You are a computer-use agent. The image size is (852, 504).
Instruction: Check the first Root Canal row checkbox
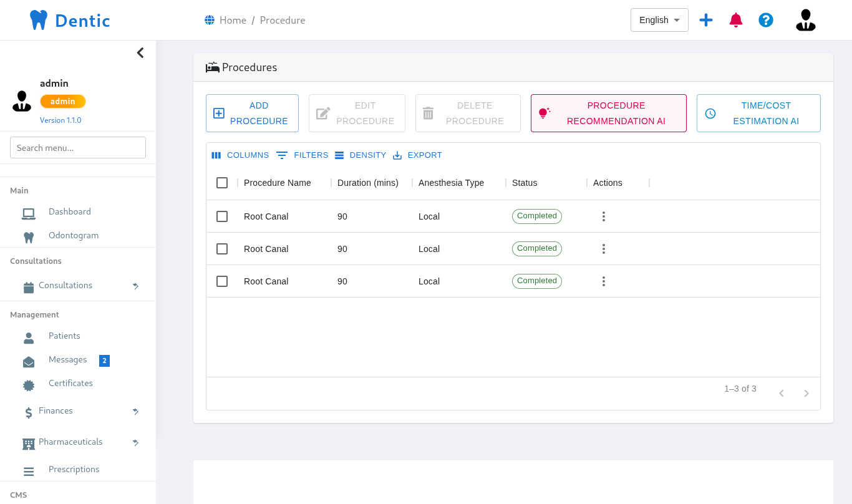(x=222, y=216)
